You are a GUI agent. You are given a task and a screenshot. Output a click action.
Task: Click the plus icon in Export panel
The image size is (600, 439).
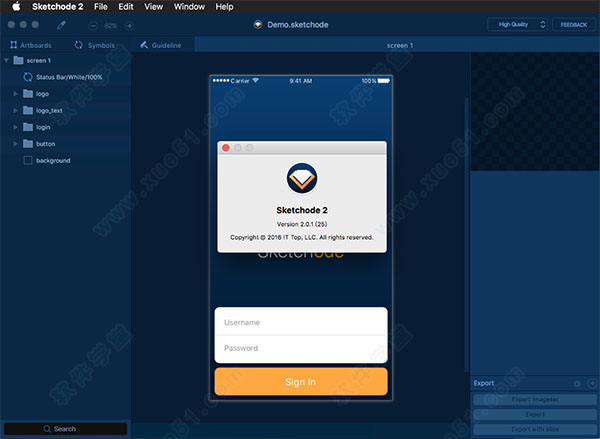click(591, 383)
